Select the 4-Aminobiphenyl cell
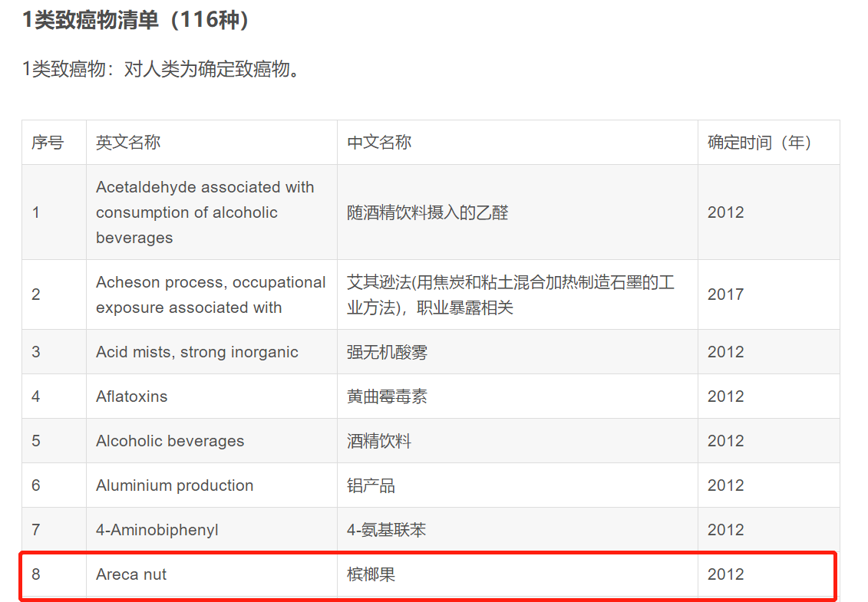 (157, 530)
